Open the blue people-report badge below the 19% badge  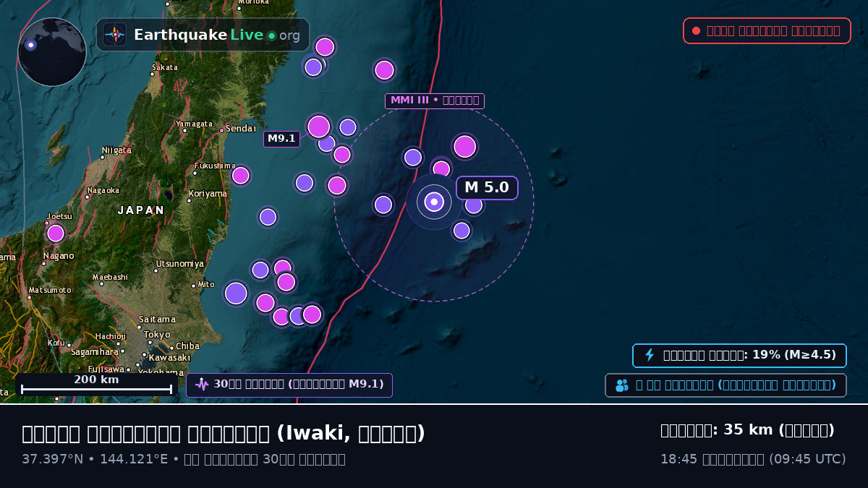click(726, 385)
